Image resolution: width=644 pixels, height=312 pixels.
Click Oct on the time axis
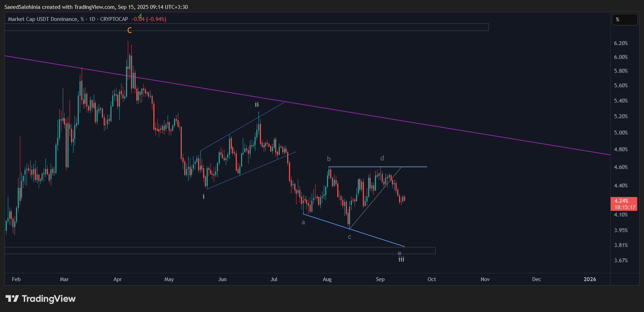(x=432, y=279)
